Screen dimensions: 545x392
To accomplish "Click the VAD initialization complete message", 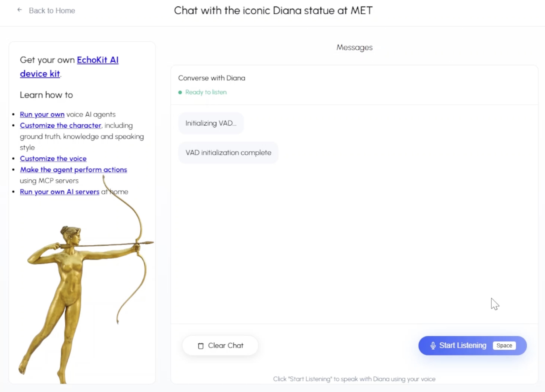I will point(228,153).
